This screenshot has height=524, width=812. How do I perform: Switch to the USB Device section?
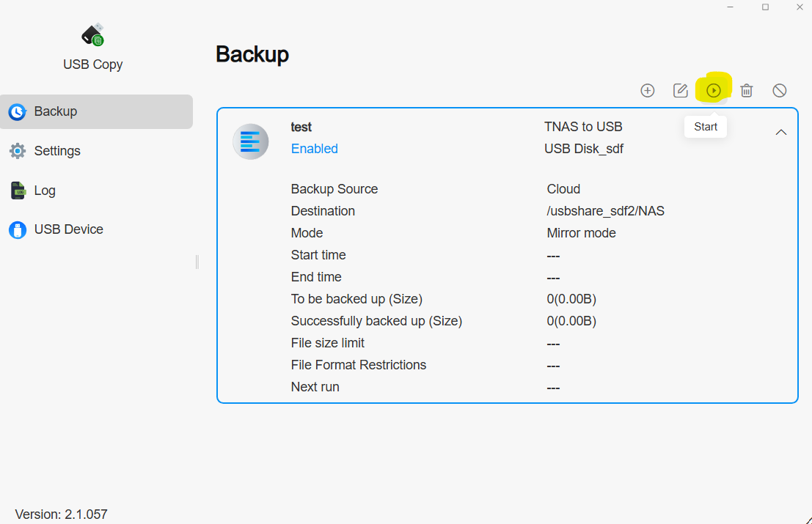(x=68, y=229)
